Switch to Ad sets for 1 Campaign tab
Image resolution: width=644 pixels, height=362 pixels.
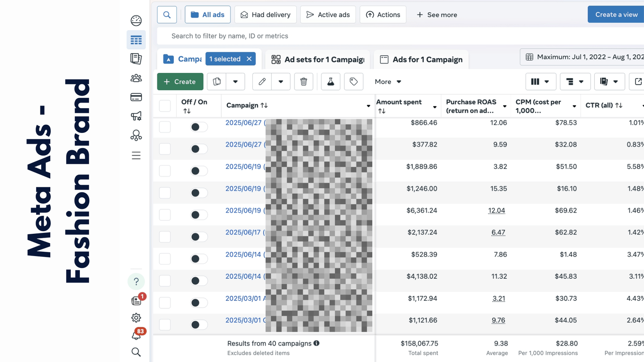[318, 60]
